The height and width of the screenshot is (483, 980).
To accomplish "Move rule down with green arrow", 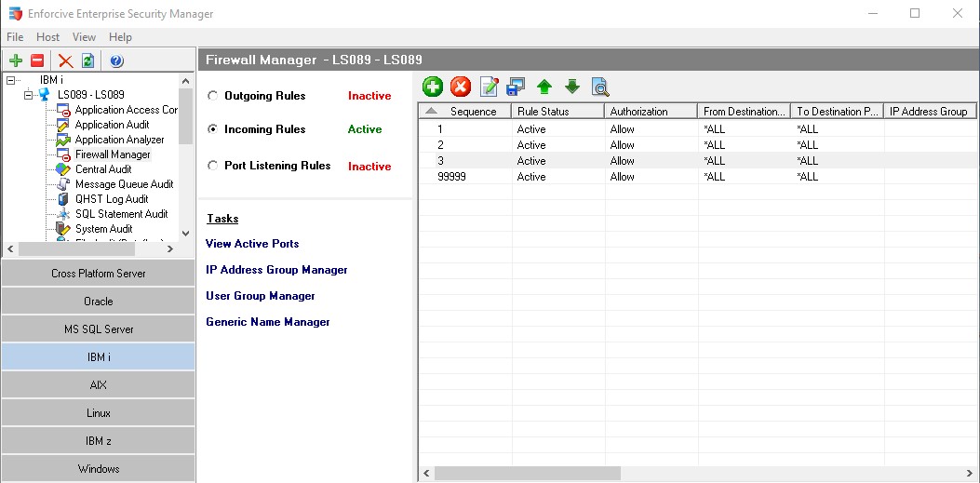I will [572, 87].
